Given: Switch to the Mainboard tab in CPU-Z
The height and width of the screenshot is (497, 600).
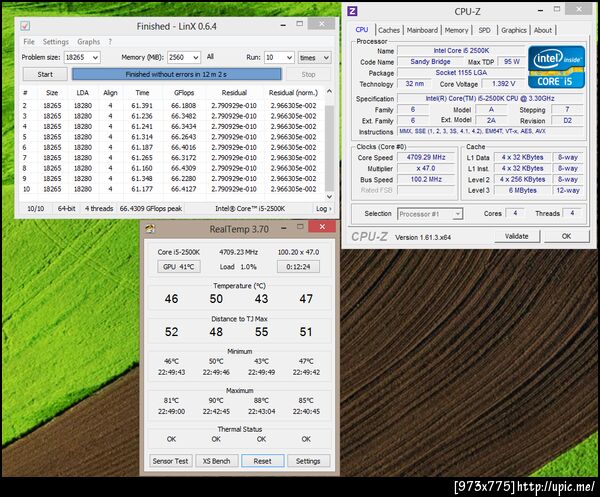Looking at the screenshot, I should coord(422,30).
